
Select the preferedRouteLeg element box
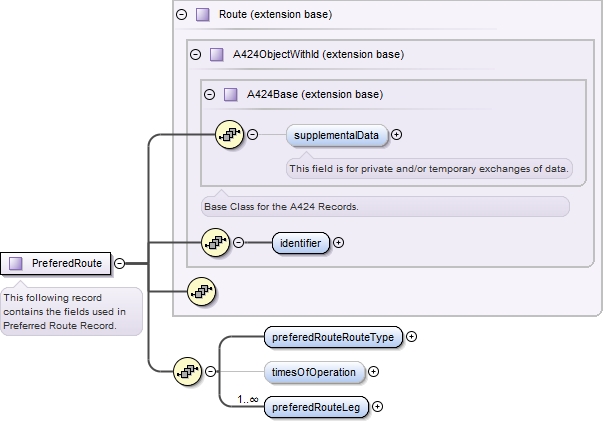pos(314,407)
